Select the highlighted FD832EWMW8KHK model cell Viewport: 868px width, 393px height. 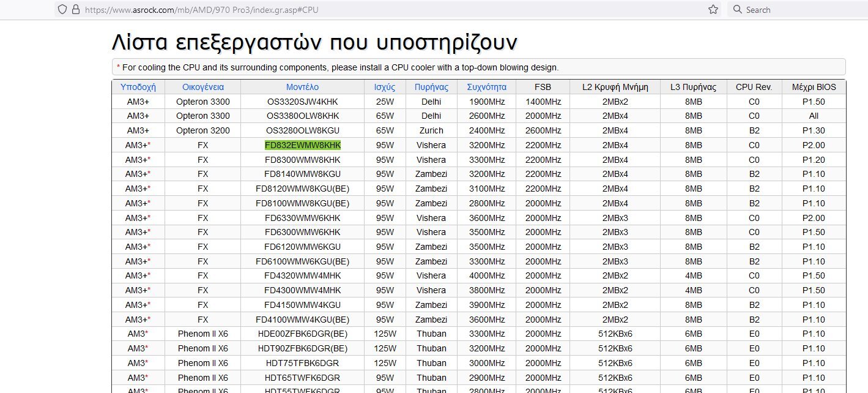[x=303, y=145]
